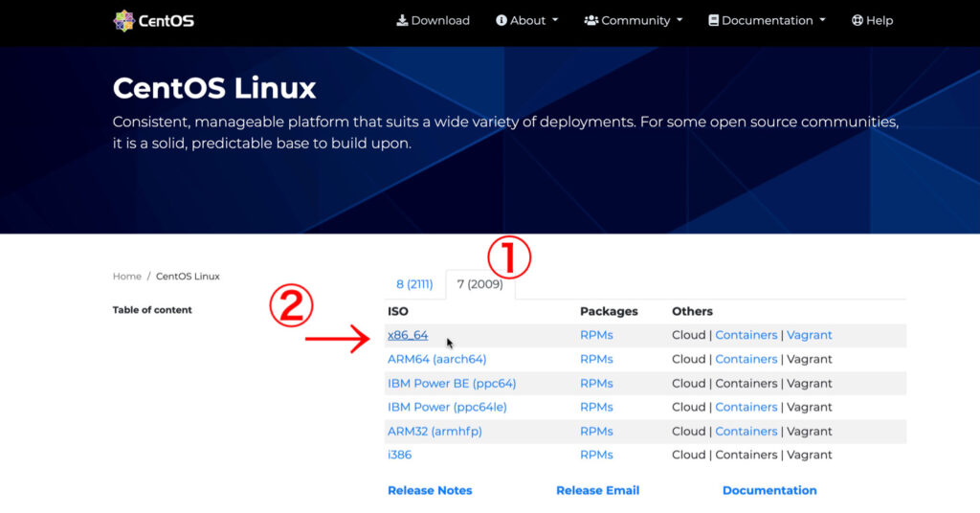This screenshot has height=513, width=980.
Task: Click the Community people icon
Action: 590,21
